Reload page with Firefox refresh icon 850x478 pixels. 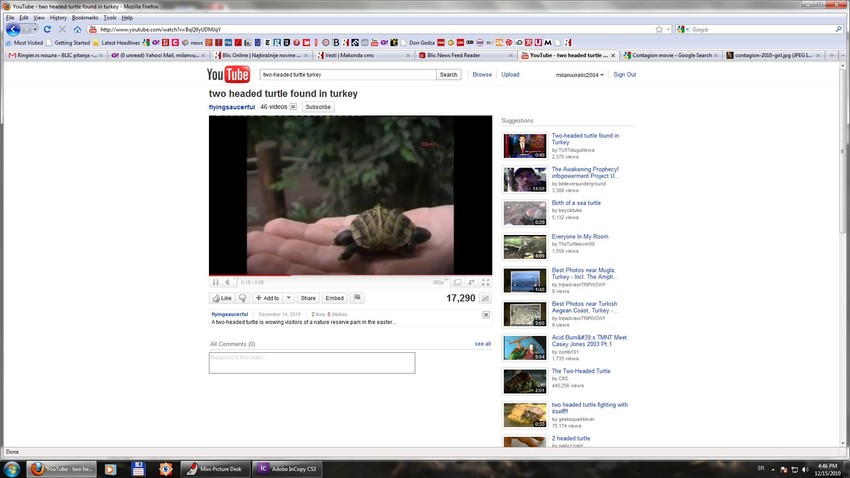point(47,29)
